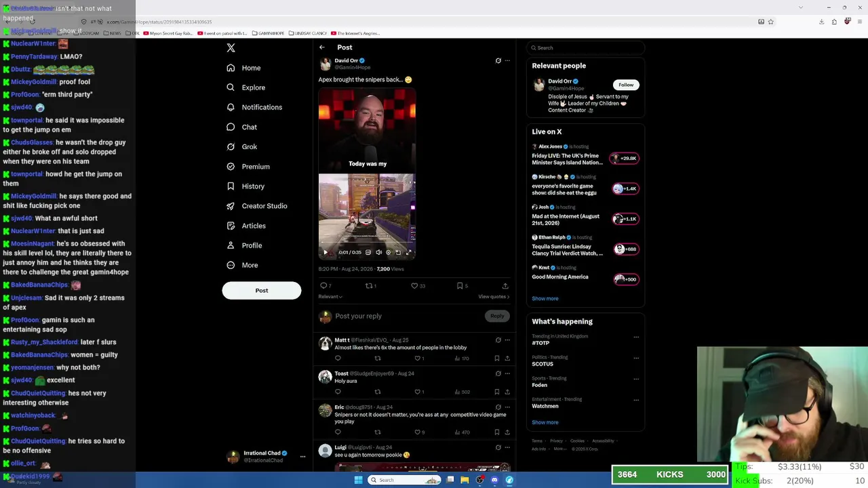Click the Windows taskbar search box
Viewport: 868px width, 488px height.
pos(405,480)
